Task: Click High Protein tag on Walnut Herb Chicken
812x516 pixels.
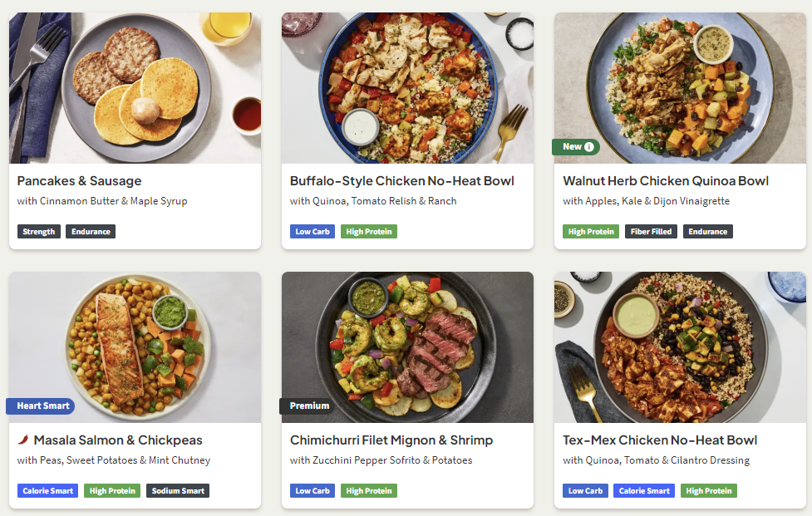Action: tap(591, 231)
